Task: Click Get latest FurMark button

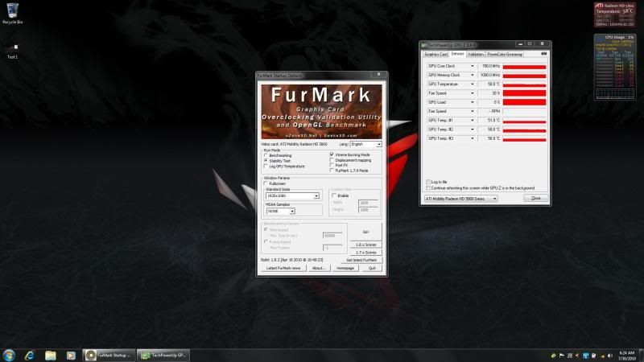Action: click(361, 260)
